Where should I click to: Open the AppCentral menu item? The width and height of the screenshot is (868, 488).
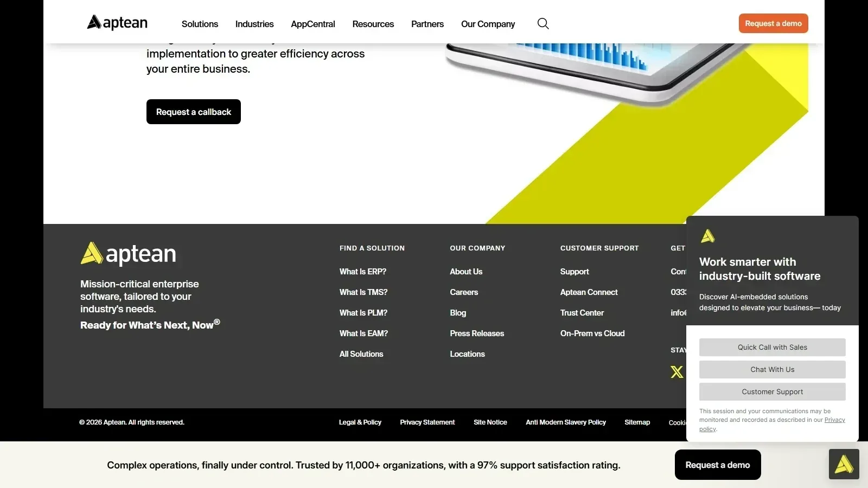[313, 24]
